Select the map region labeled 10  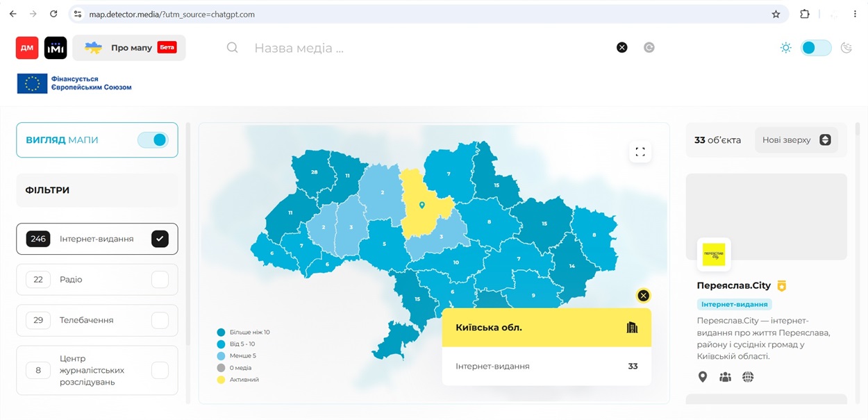point(456,262)
